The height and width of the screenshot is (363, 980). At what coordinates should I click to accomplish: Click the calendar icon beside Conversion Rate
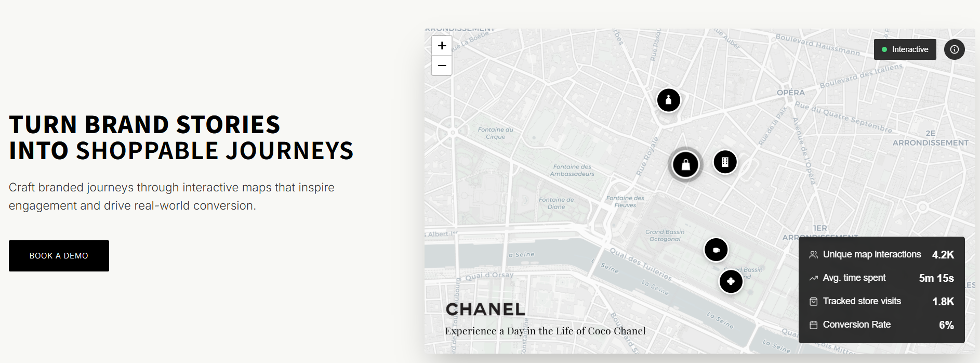point(813,325)
